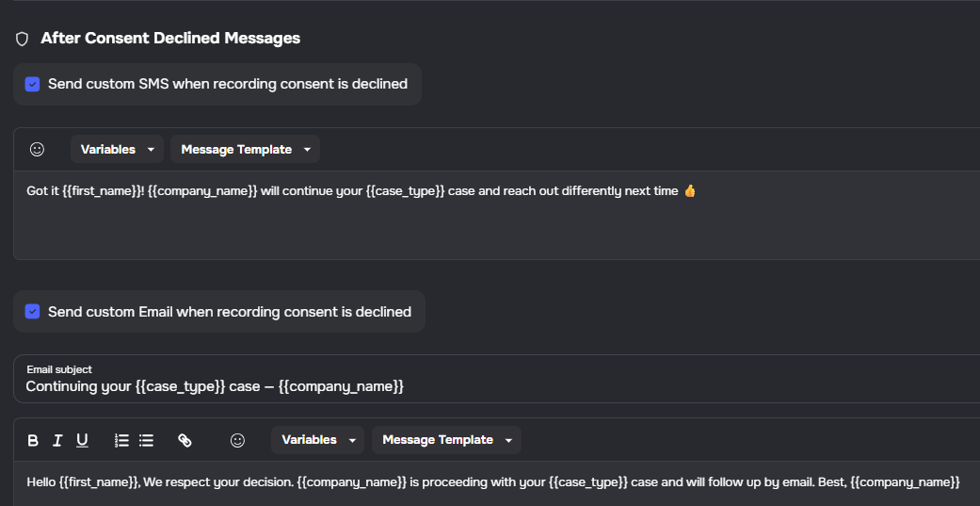Click into the Email subject field
This screenshot has width=980, height=506.
[x=471, y=386]
